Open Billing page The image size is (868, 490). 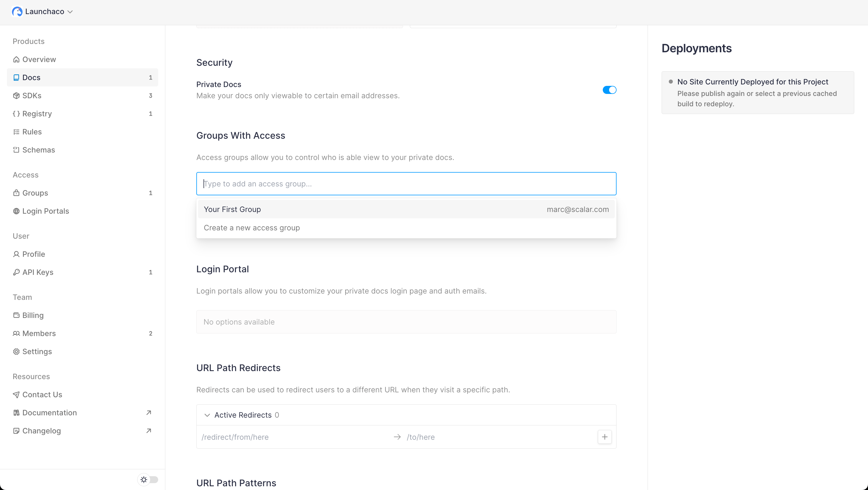pyautogui.click(x=82, y=315)
